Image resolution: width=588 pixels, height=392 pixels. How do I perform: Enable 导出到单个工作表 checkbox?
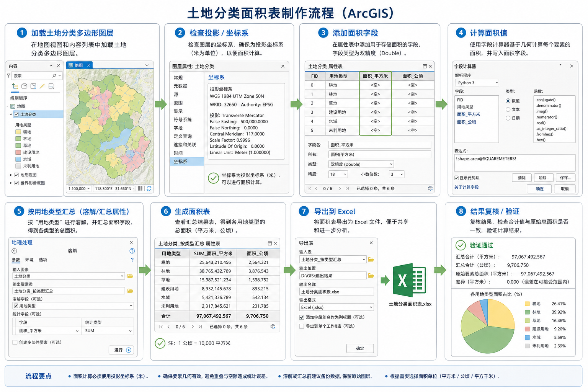pos(302,326)
